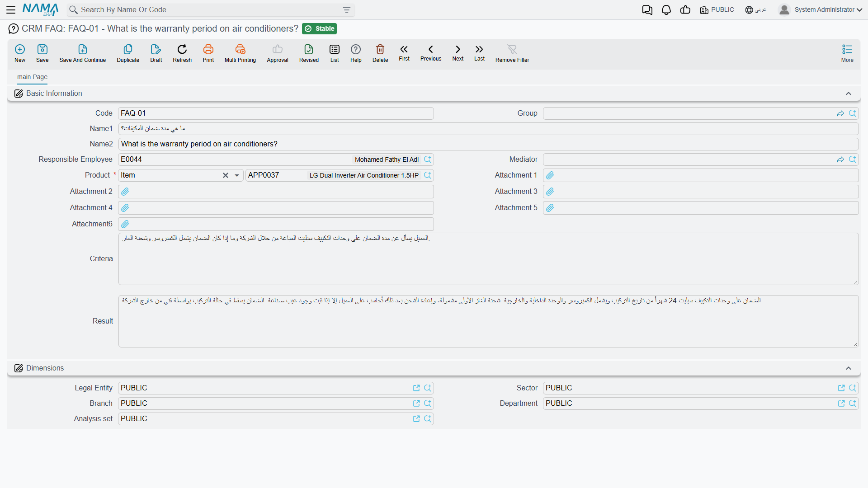Open Branch record link icon

tap(416, 404)
